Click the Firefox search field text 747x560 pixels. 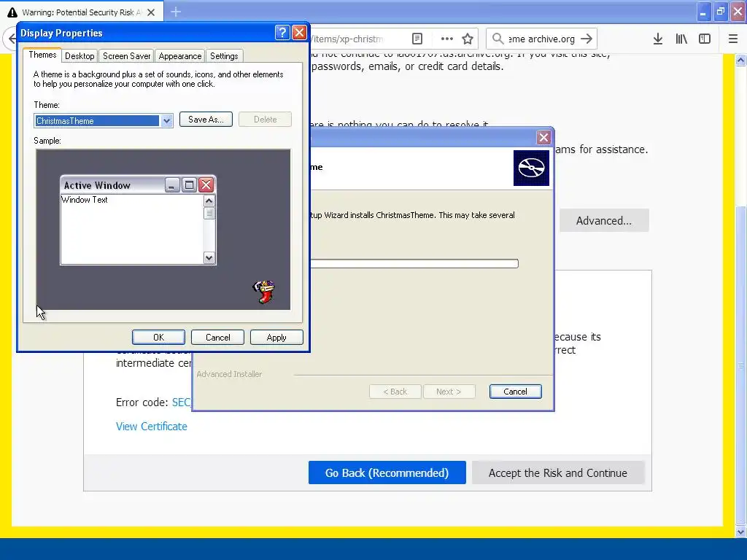pos(542,39)
